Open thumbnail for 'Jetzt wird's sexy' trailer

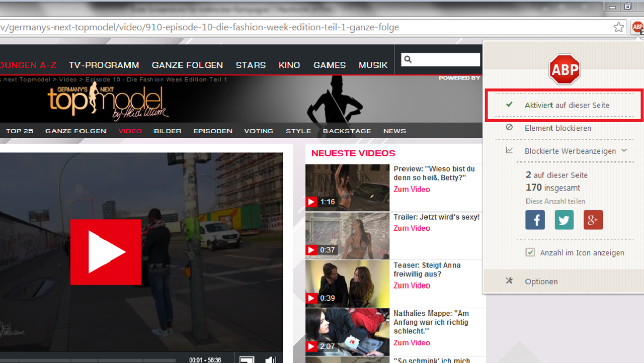[x=347, y=236]
